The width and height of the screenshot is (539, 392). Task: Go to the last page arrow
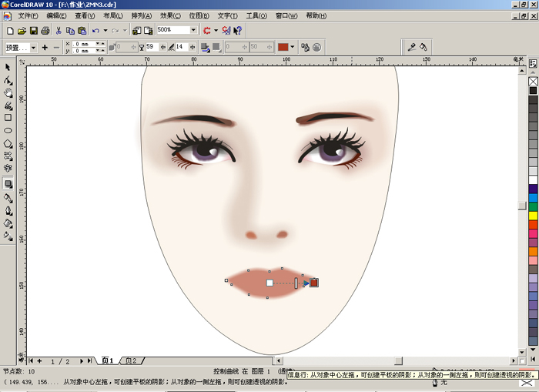point(90,360)
